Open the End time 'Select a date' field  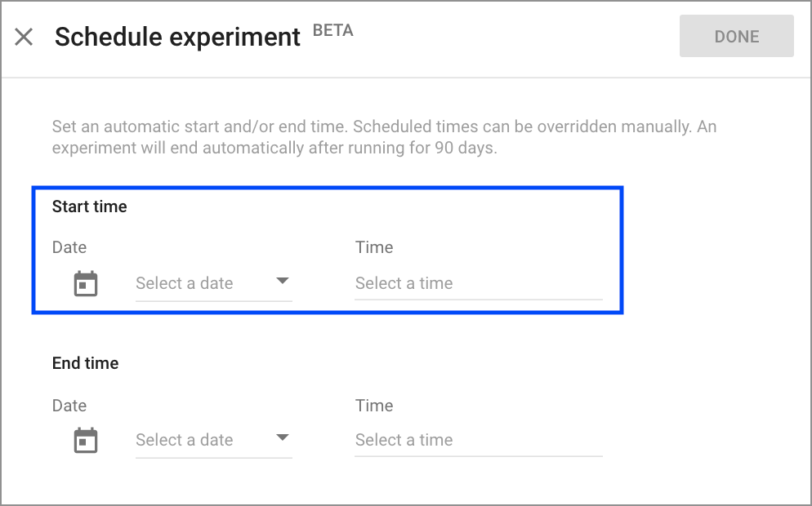pos(185,441)
